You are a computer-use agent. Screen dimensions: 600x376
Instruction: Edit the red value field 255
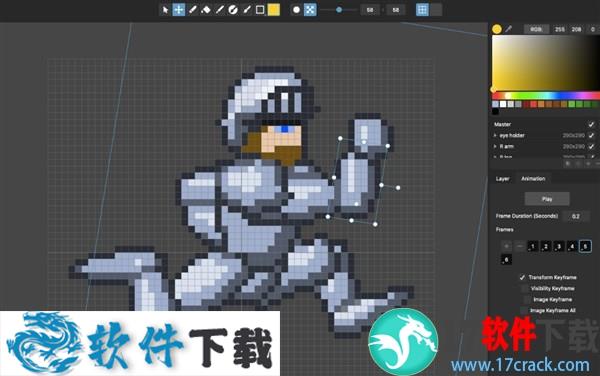click(560, 29)
